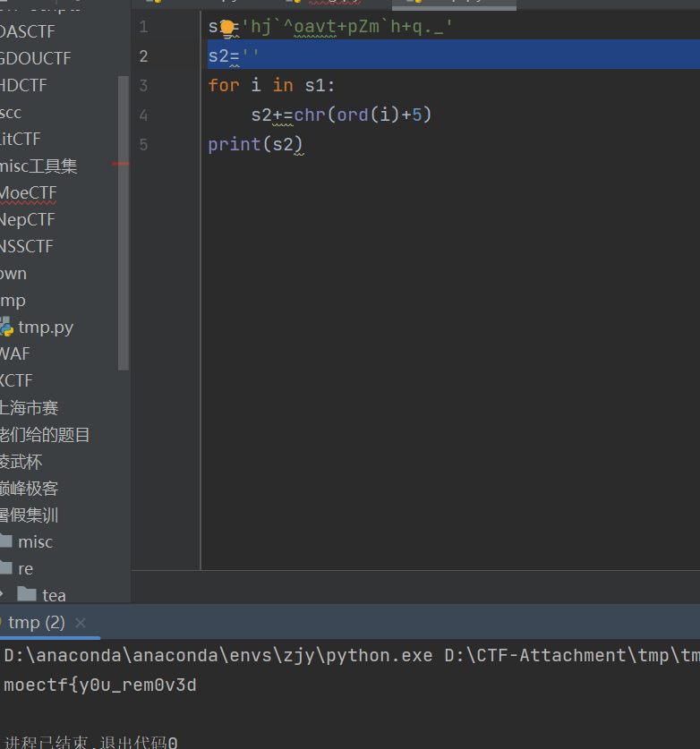Click the misc folder icon under 暑假集训
Image resolution: width=700 pixels, height=749 pixels.
[x=6, y=541]
